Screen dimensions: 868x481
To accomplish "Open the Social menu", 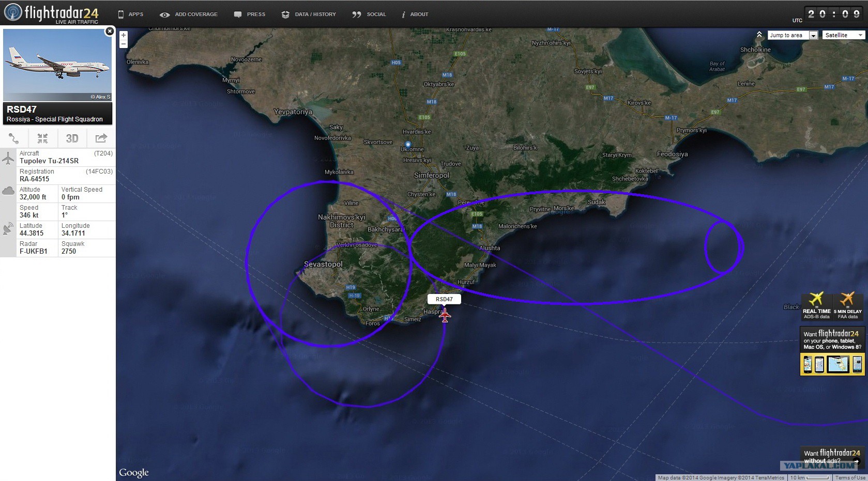I will pos(369,14).
